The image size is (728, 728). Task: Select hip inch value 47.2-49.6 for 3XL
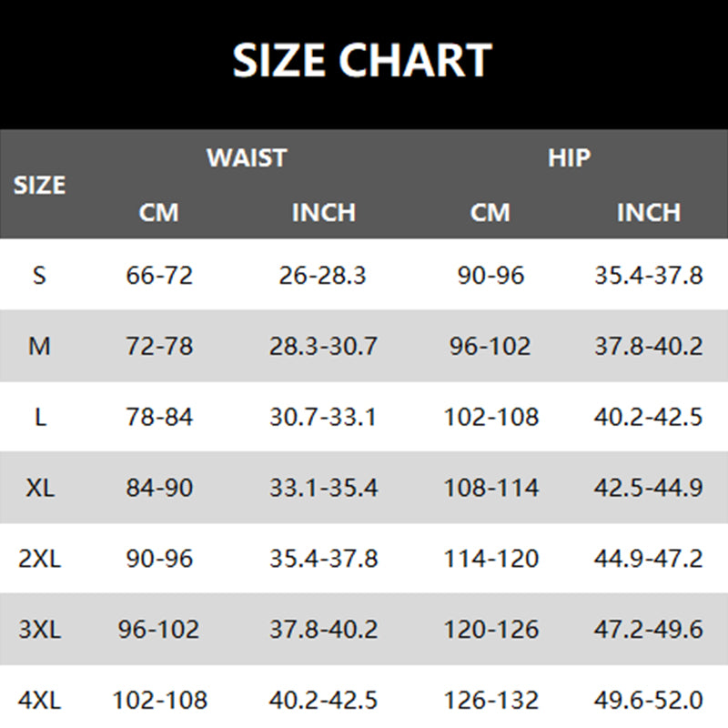(x=649, y=629)
